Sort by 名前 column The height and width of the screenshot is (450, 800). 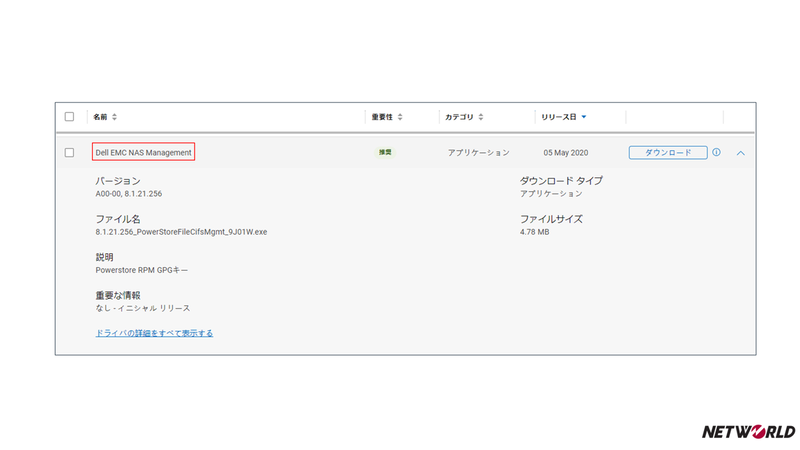105,117
